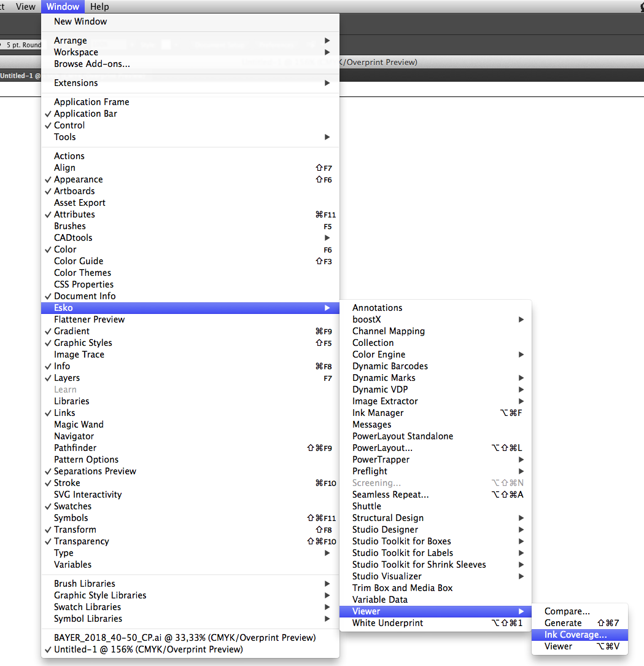Open the View menu
The width and height of the screenshot is (644, 666).
[x=25, y=6]
